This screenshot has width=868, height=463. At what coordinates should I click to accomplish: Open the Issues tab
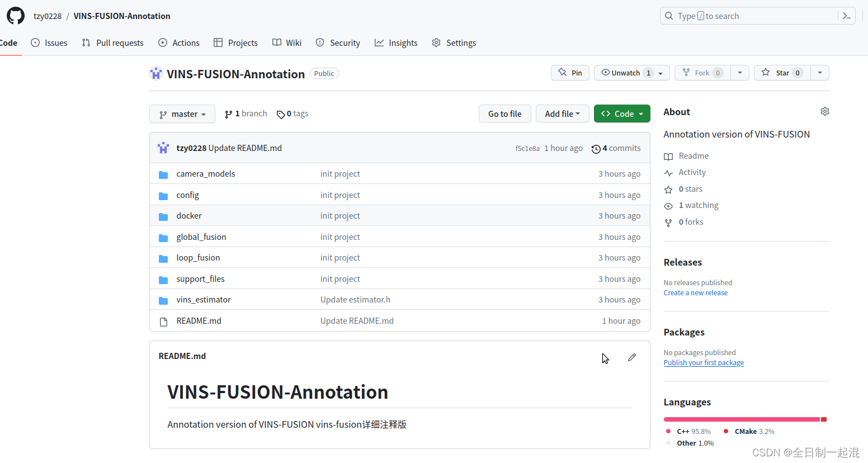(49, 43)
